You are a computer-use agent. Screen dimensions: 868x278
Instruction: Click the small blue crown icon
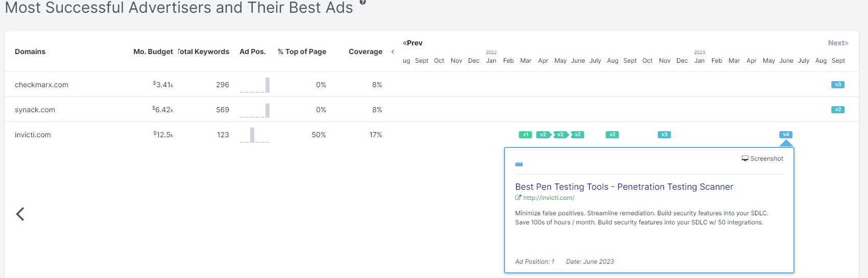click(x=519, y=164)
